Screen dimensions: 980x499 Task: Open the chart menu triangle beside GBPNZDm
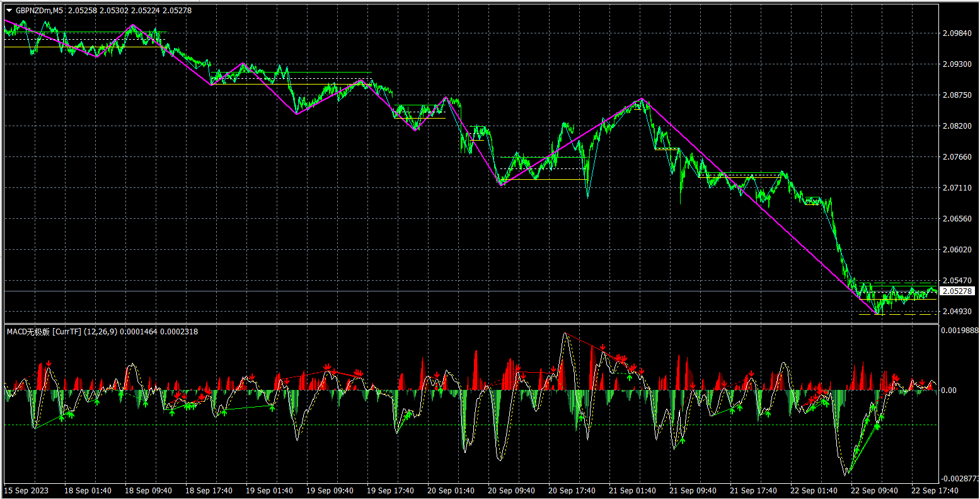(x=9, y=10)
